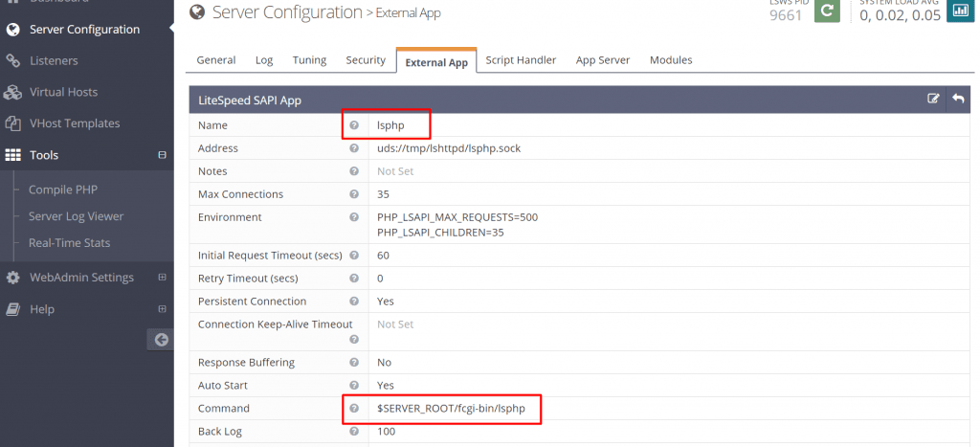Click the system load average values

click(x=900, y=15)
